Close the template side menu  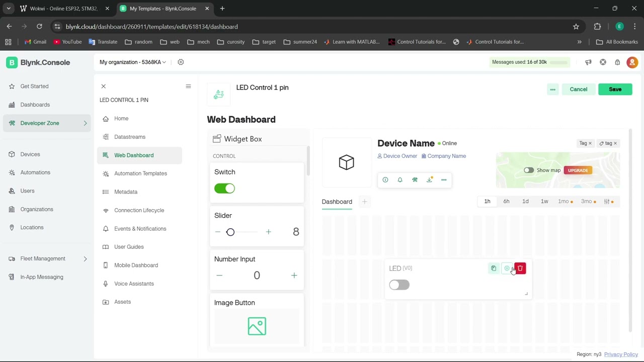[104, 86]
